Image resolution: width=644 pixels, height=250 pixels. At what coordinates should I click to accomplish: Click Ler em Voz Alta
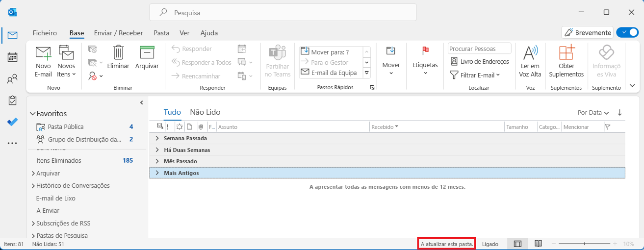click(x=530, y=62)
